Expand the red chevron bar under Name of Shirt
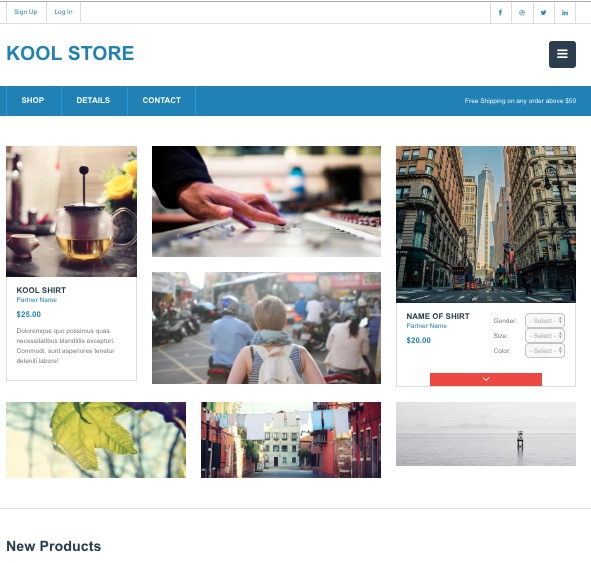Viewport: 591px width, 563px height. [x=486, y=379]
